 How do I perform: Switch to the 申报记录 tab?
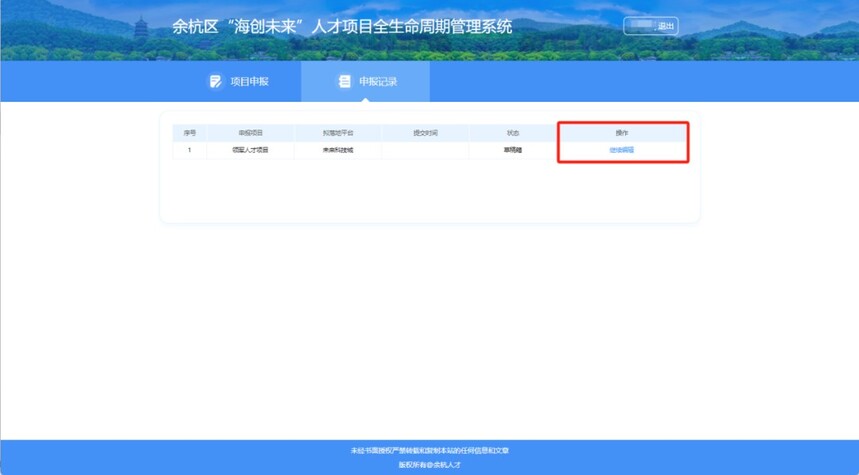pos(365,82)
